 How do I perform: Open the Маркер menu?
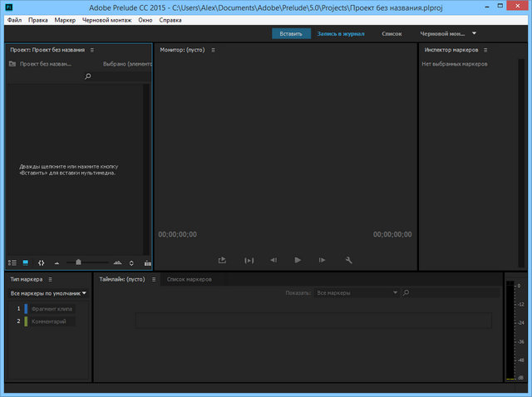66,18
